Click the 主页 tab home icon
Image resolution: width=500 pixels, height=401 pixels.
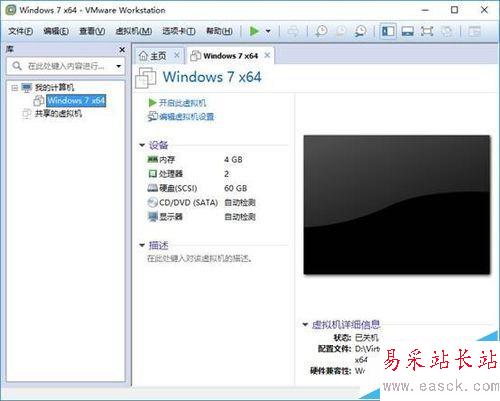[x=143, y=56]
